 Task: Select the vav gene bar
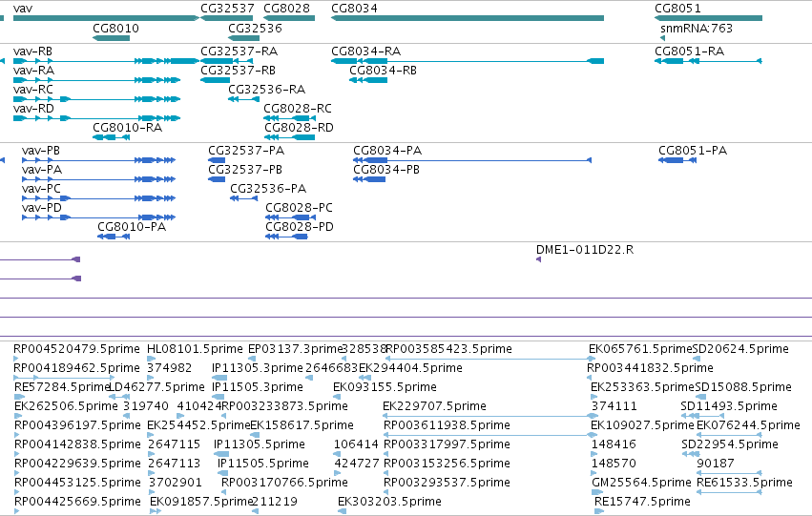tap(106, 19)
